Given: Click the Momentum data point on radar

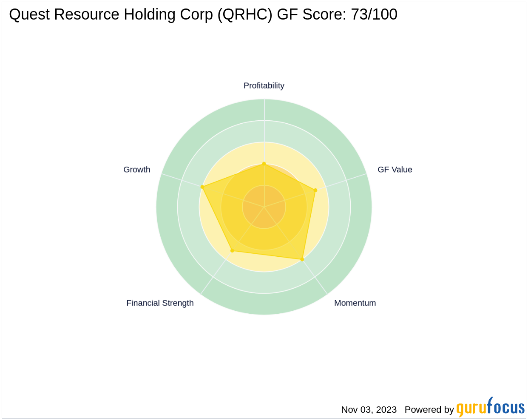Looking at the screenshot, I should (x=302, y=259).
